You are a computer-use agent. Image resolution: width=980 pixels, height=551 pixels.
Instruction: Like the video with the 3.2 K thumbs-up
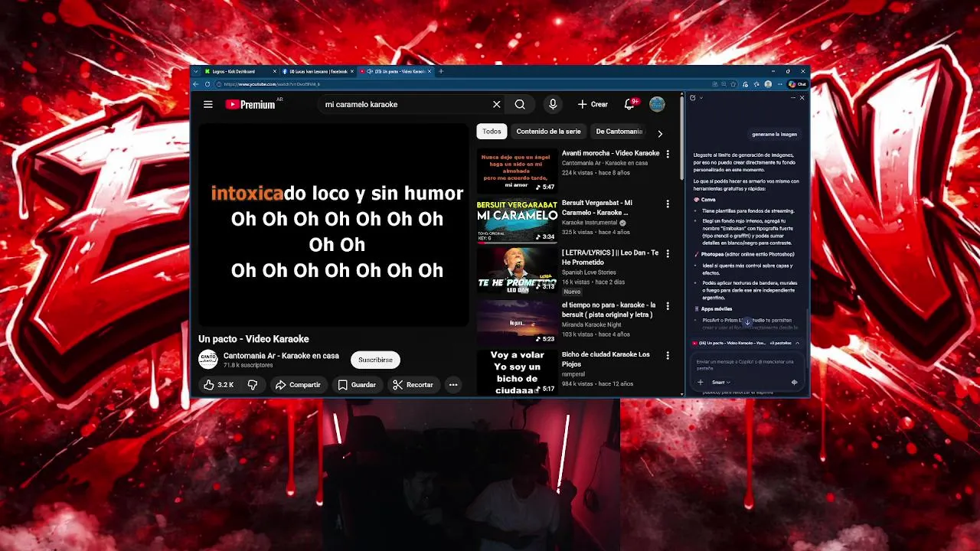pyautogui.click(x=219, y=385)
